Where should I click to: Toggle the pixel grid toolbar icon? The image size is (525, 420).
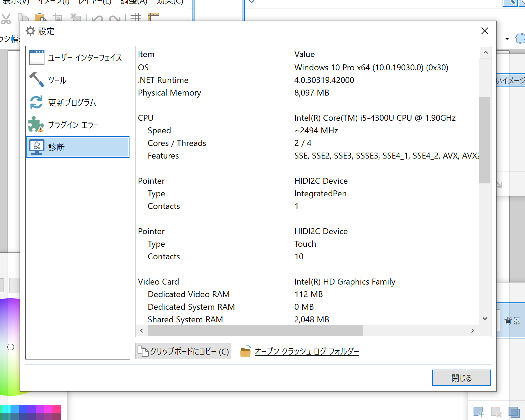tap(136, 17)
